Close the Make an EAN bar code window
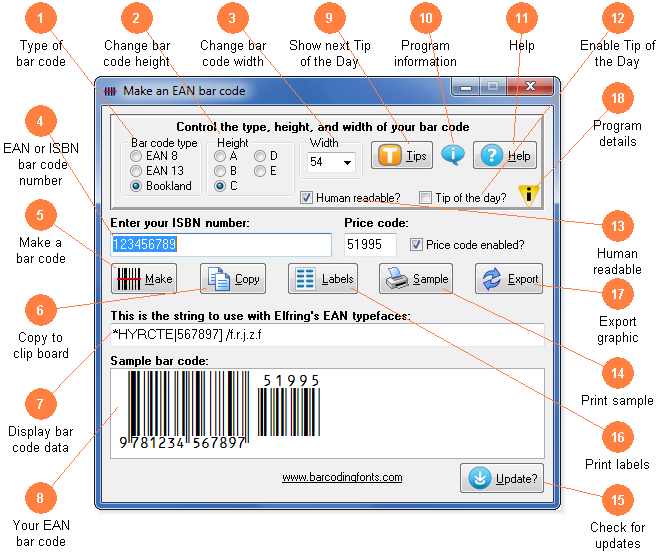Viewport: 658px width, 553px height. pos(530,86)
